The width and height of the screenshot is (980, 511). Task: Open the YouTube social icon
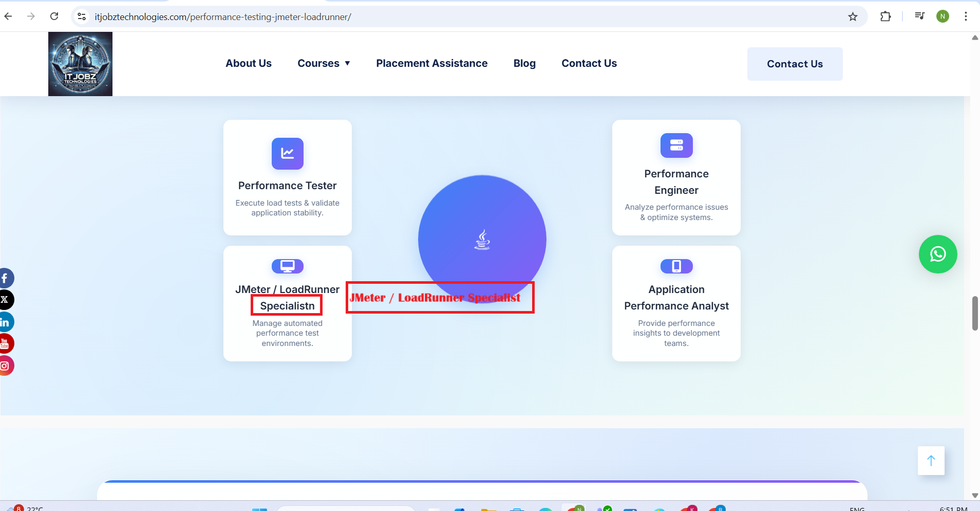pyautogui.click(x=5, y=343)
